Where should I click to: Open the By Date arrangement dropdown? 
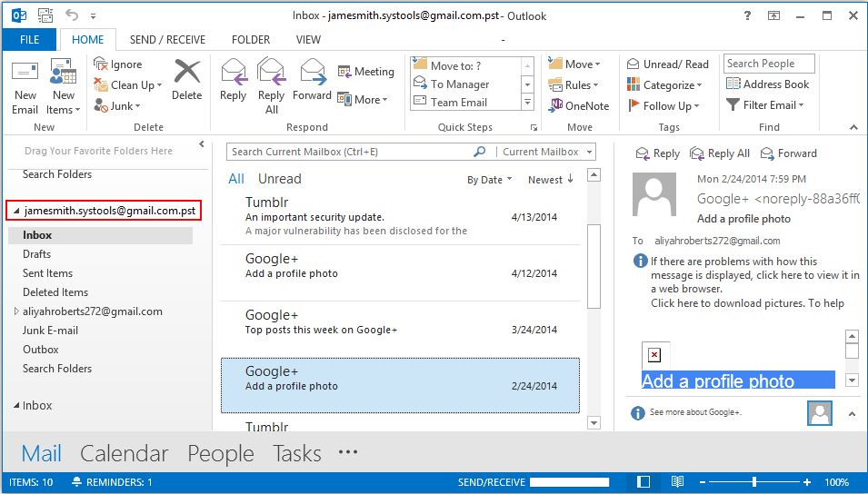click(489, 179)
